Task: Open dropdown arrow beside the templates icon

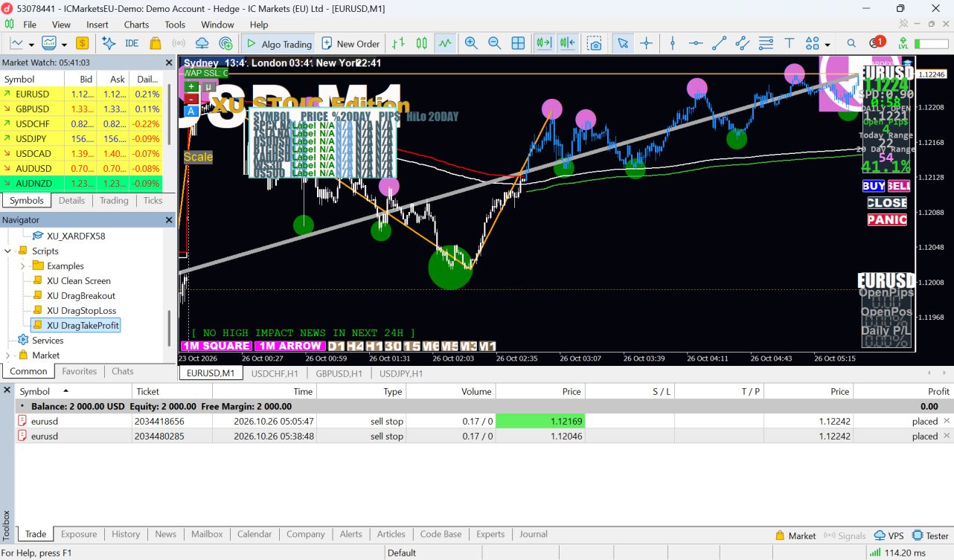Action: pos(64,44)
